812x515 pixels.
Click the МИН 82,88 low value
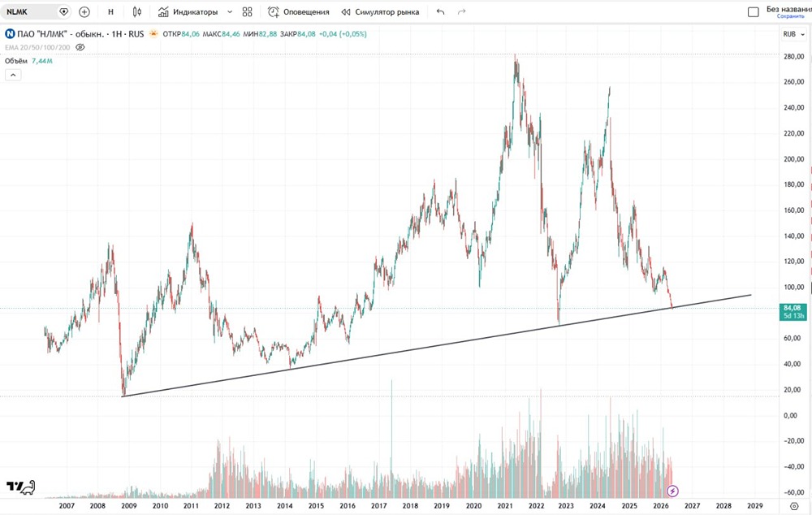(x=260, y=33)
